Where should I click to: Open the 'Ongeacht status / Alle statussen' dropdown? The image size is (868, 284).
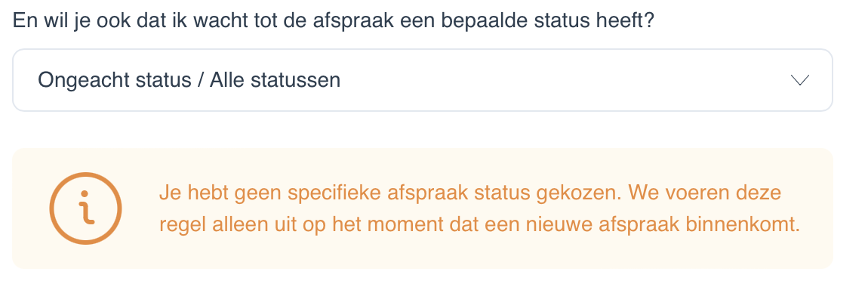423,80
